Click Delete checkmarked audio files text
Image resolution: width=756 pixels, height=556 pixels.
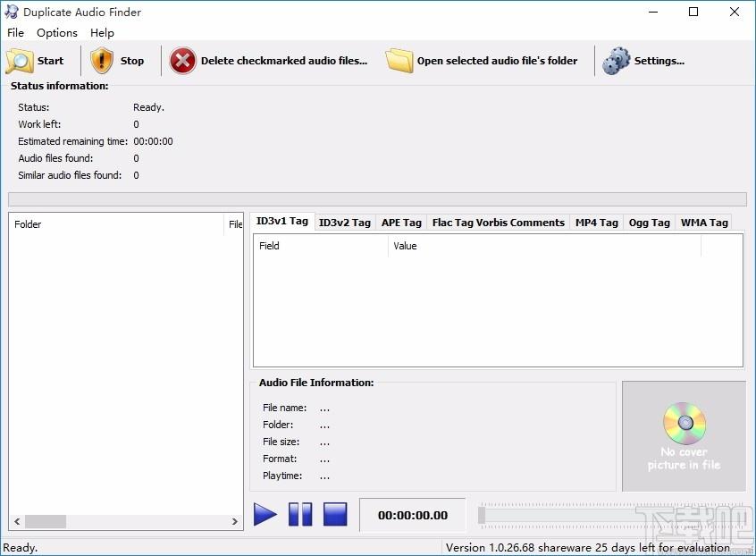click(x=284, y=61)
